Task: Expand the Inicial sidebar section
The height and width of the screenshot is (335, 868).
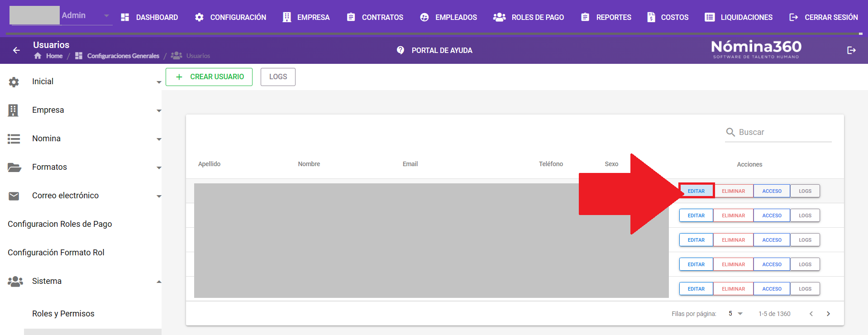Action: point(159,82)
